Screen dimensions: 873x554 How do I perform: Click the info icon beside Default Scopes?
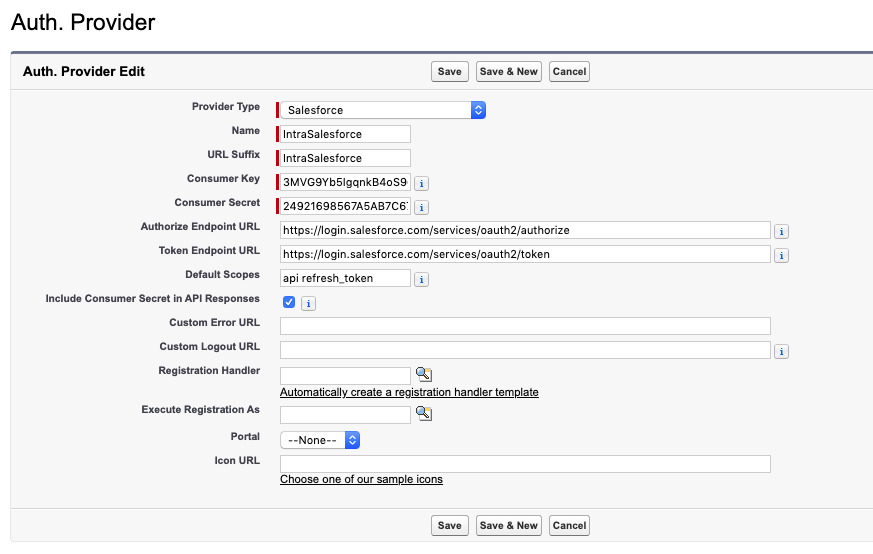point(421,279)
